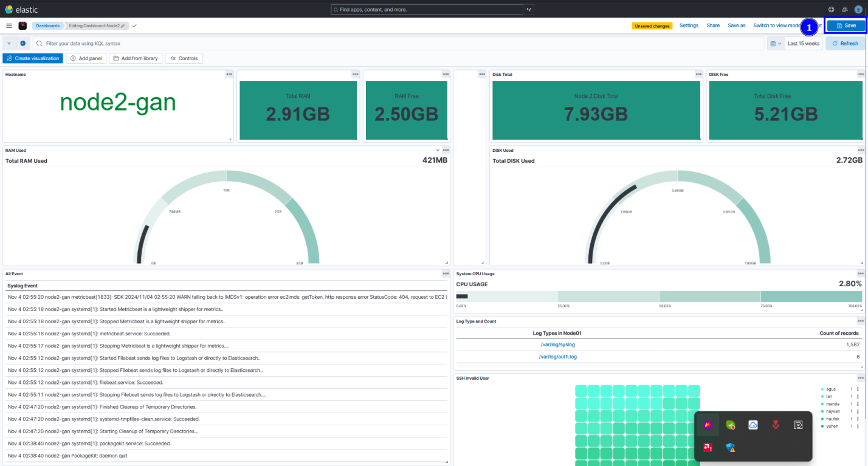The image size is (868, 466).
Task: Toggle the agus series in SSH Invalid User legend
Action: [x=831, y=389]
